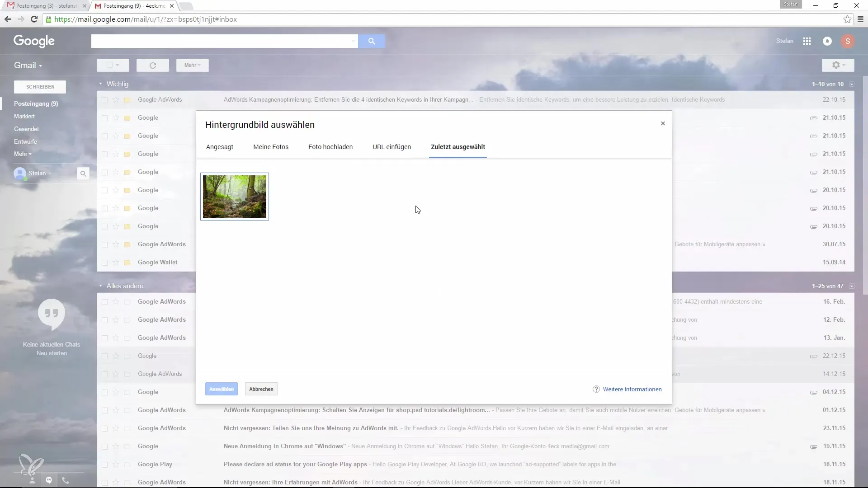Switch to the Angesagt tab
The image size is (868, 488).
point(220,147)
